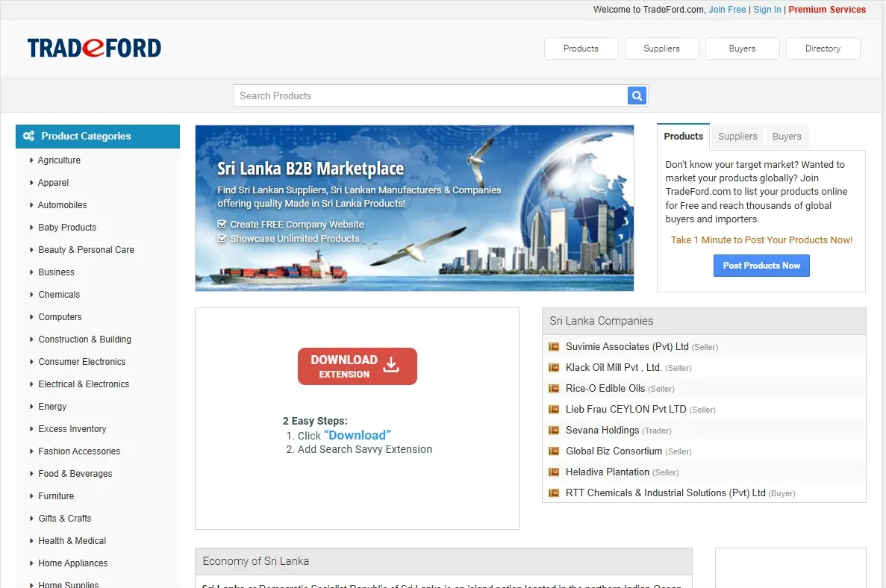
Task: Click flag icon beside Sevana Holdings
Action: click(x=554, y=431)
